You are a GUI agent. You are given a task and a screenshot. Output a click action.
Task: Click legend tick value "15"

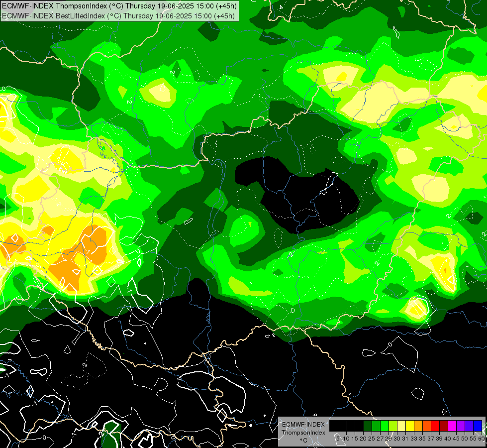(355, 439)
